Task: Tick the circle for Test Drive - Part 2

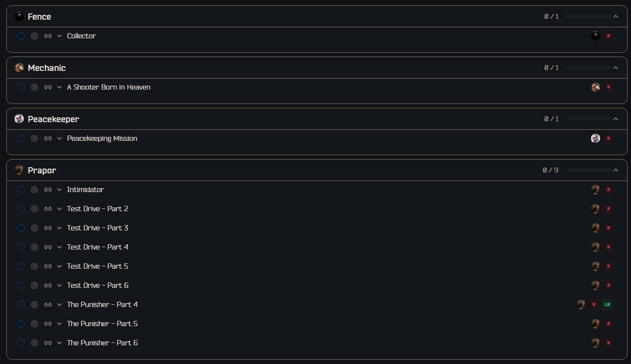Action: pyautogui.click(x=21, y=209)
